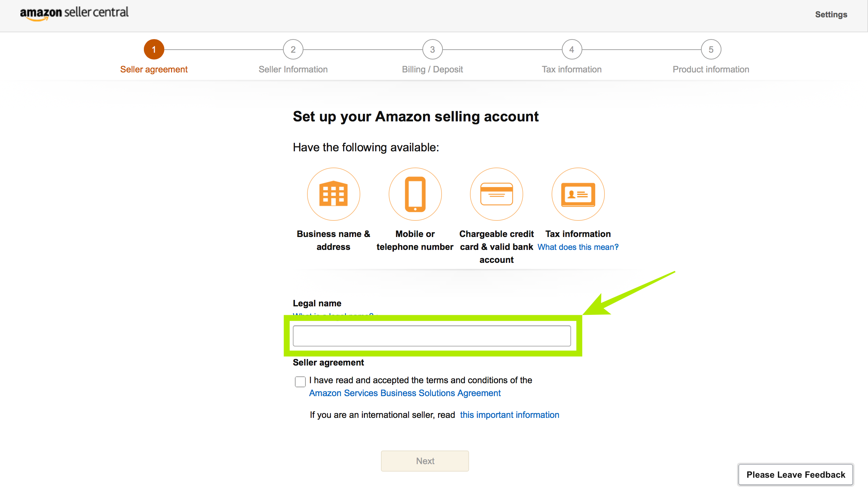The image size is (868, 492).
Task: Click the 'Legal name' label
Action: click(x=317, y=303)
